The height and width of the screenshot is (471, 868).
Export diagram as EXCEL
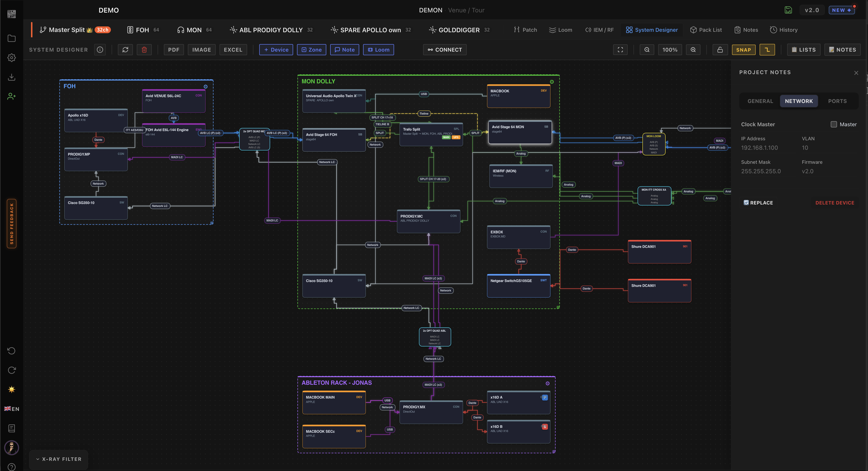click(x=233, y=50)
